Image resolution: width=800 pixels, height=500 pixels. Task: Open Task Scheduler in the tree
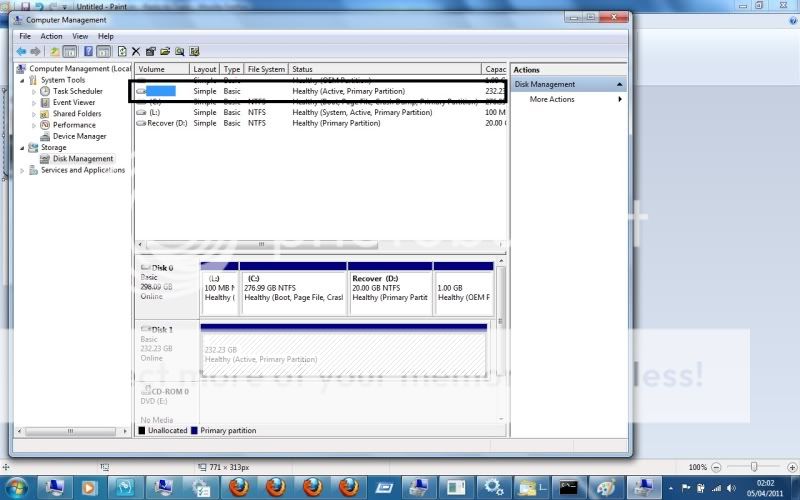click(x=77, y=91)
